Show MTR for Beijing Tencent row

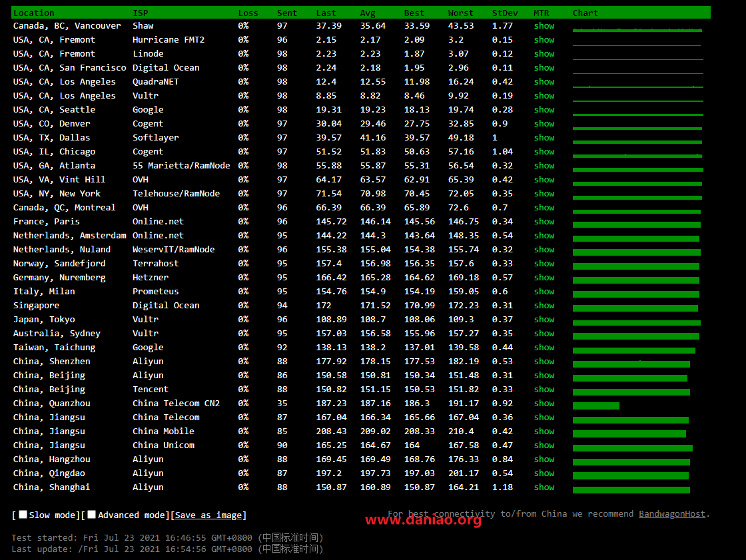coord(544,390)
